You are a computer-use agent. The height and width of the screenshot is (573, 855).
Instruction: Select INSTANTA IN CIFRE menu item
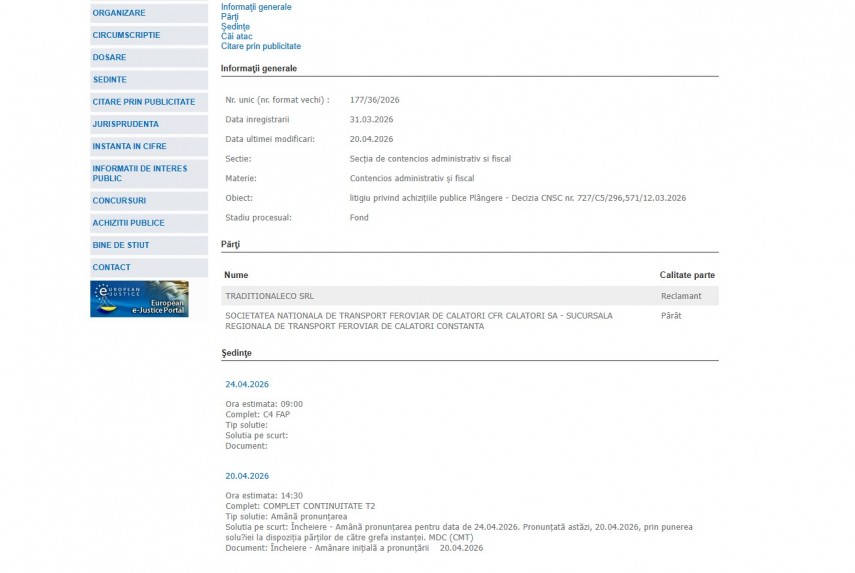[x=129, y=146]
